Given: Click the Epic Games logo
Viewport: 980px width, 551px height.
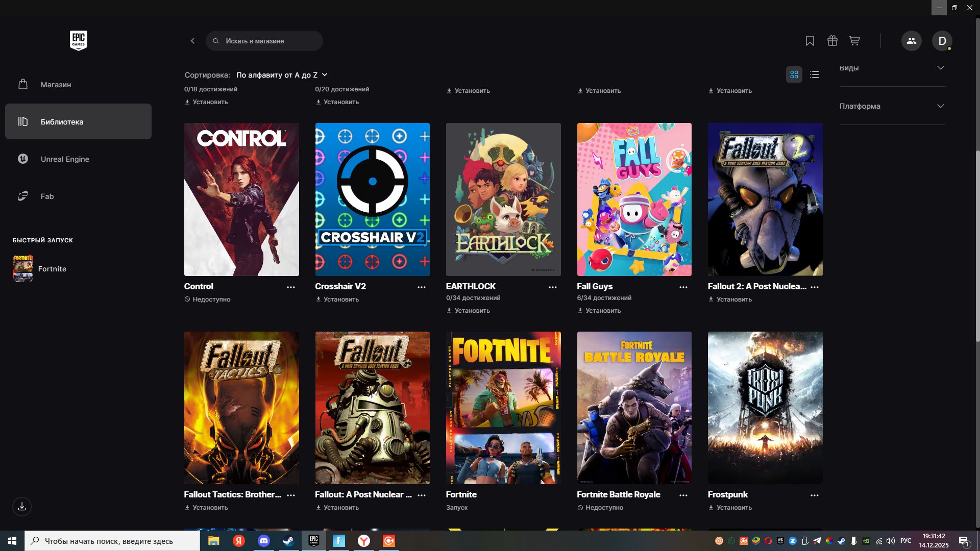Looking at the screenshot, I should coord(78,40).
